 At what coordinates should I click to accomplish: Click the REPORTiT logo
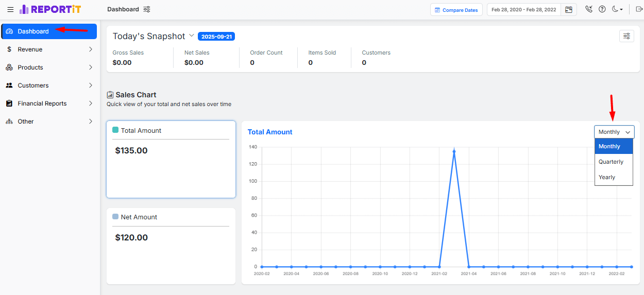(50, 9)
